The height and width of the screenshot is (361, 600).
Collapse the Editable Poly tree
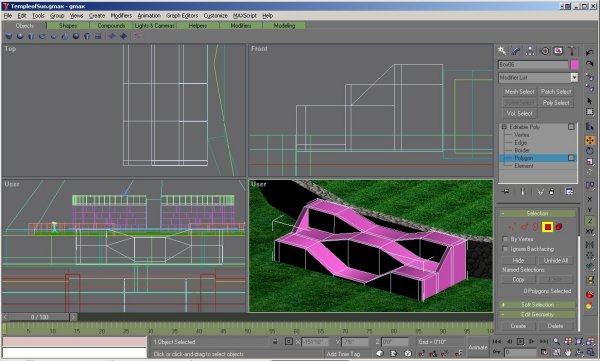coord(504,127)
